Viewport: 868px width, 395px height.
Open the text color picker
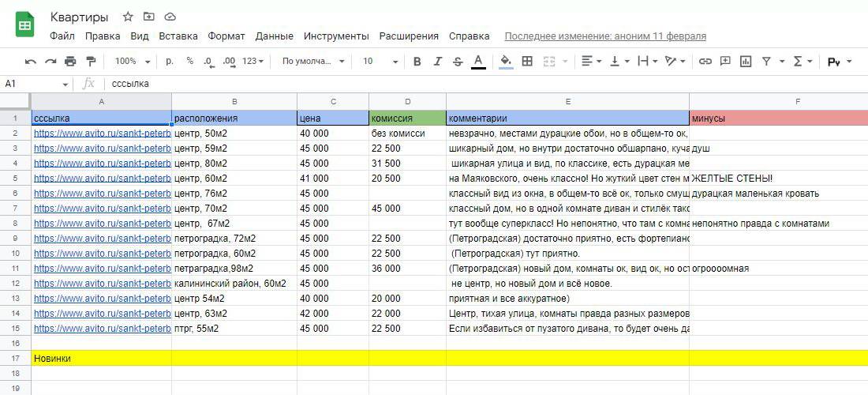point(478,61)
